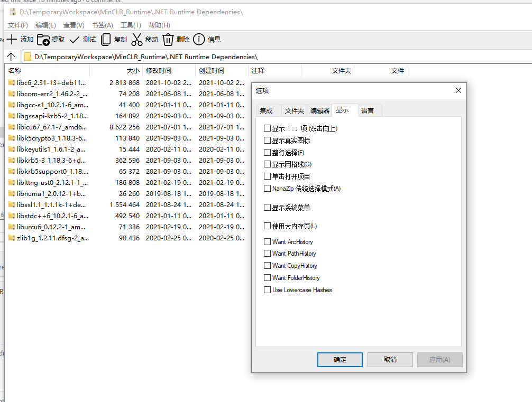This screenshot has width=532, height=402.
Task: Sort by 注释 column header
Action: pyautogui.click(x=275, y=70)
